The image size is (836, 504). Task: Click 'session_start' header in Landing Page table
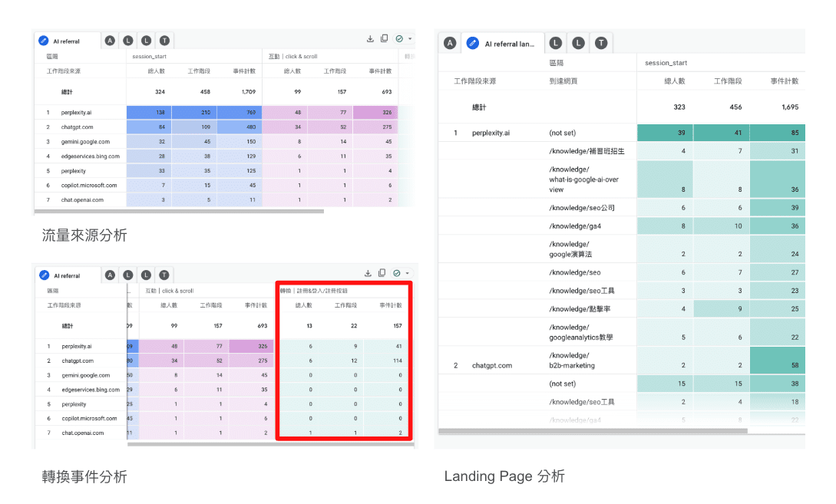[x=666, y=63]
